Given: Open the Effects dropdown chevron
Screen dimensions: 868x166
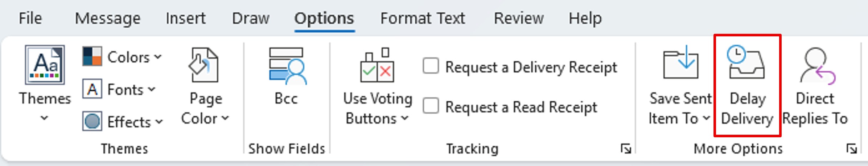Looking at the screenshot, I should coord(159,122).
